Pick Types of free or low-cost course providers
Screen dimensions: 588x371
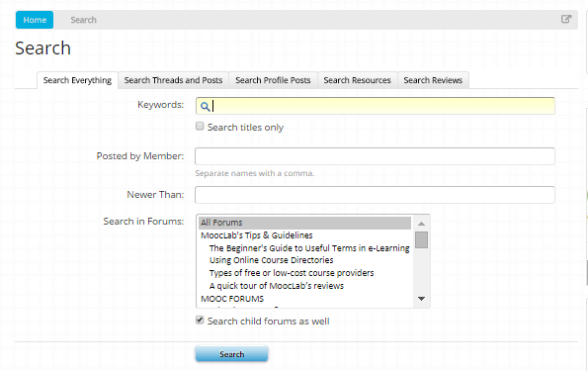305,273
